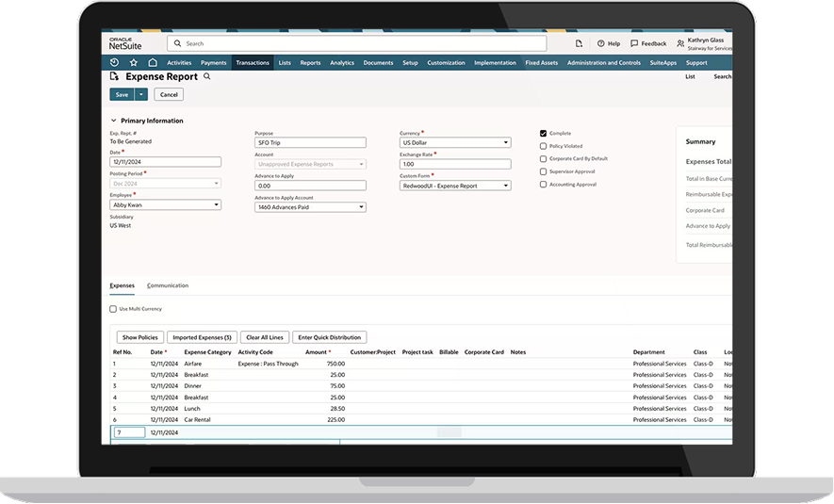Click into the Purpose field containing SFO Trip
The width and height of the screenshot is (834, 504).
point(310,143)
